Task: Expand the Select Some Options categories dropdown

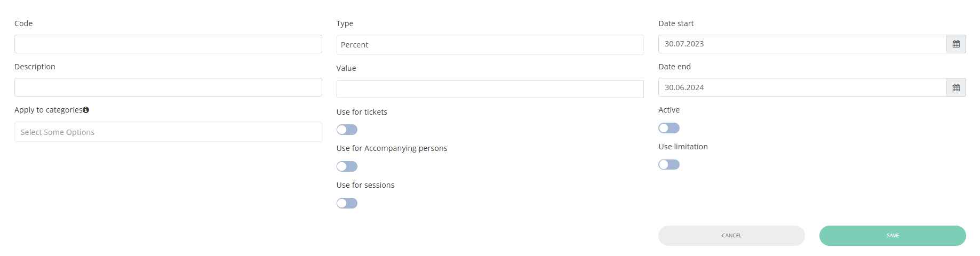Action: (x=168, y=132)
